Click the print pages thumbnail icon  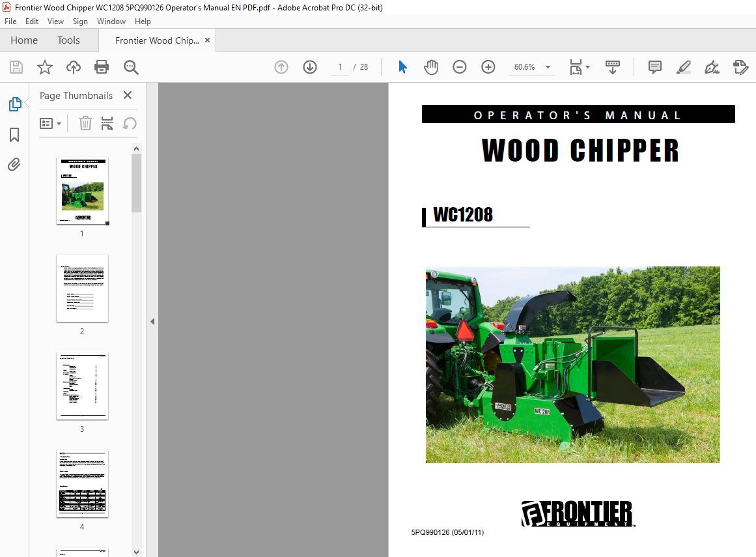107,124
